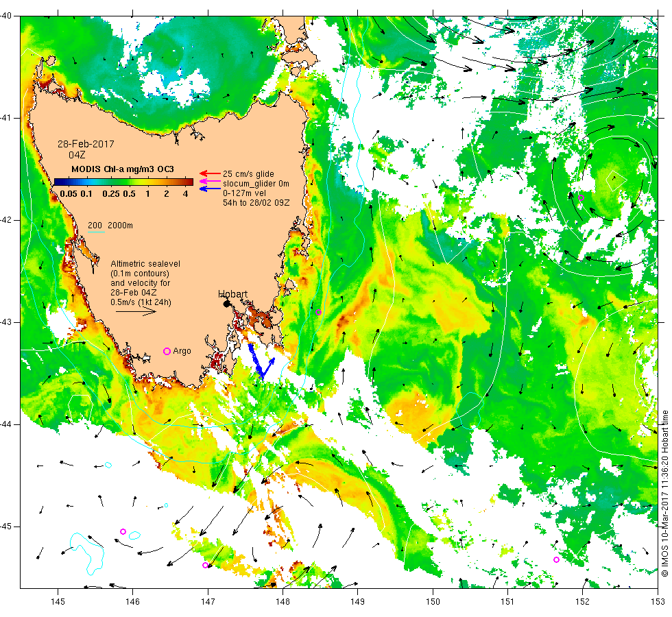This screenshot has width=672, height=617.
Task: Click the 'Altimetric sealevel' description text
Action: point(145,264)
